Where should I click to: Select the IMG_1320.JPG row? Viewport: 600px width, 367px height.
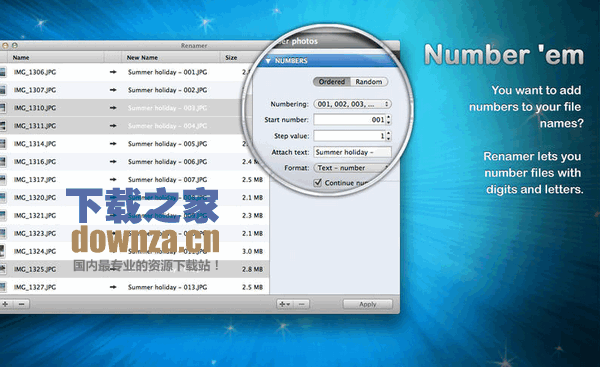(x=134, y=197)
